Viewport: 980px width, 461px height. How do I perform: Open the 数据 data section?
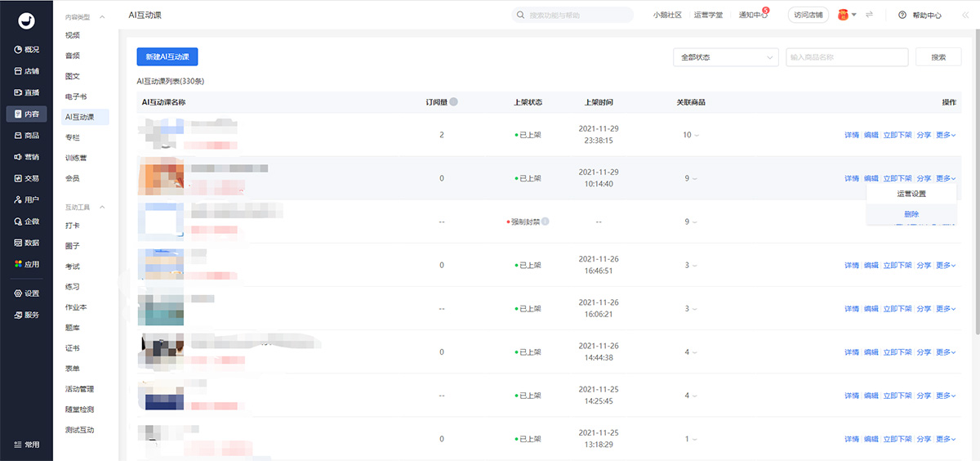[x=26, y=243]
